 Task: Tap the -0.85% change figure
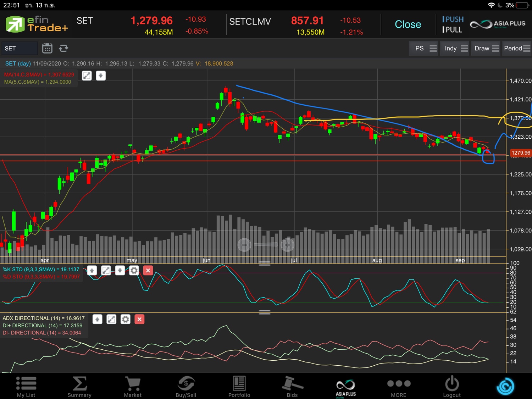point(196,31)
